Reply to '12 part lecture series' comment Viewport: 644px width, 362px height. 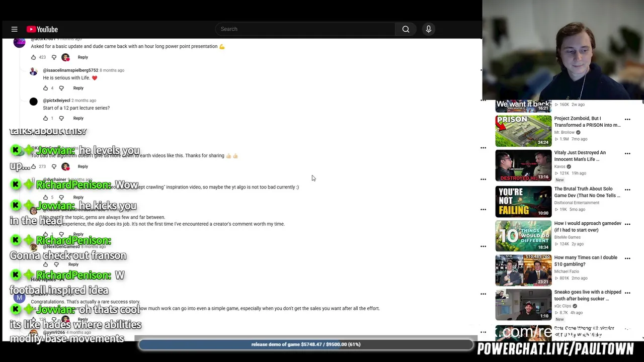click(78, 118)
